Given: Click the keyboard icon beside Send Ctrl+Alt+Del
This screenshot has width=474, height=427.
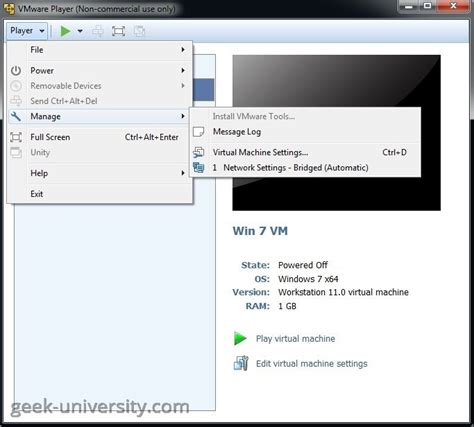Looking at the screenshot, I should (x=16, y=101).
